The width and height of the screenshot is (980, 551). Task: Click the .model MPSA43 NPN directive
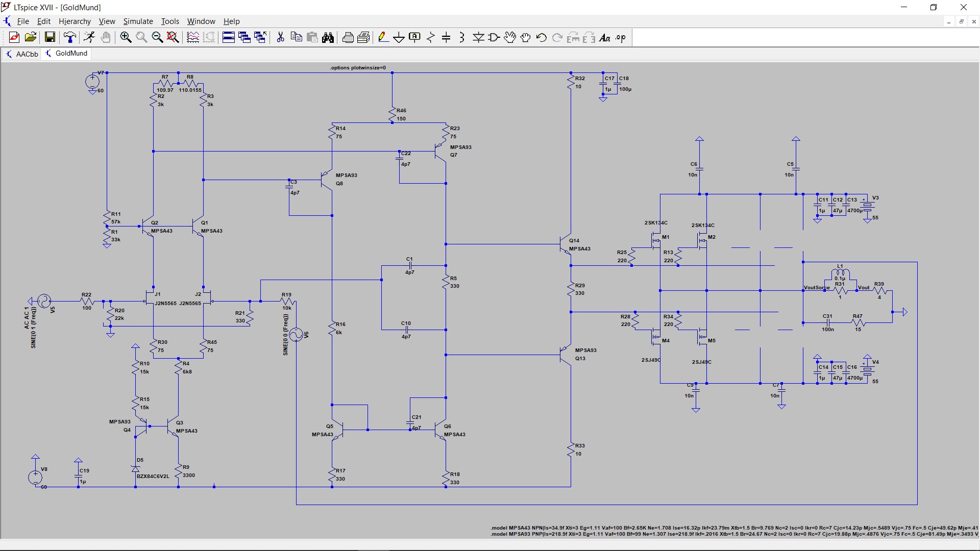coord(734,528)
